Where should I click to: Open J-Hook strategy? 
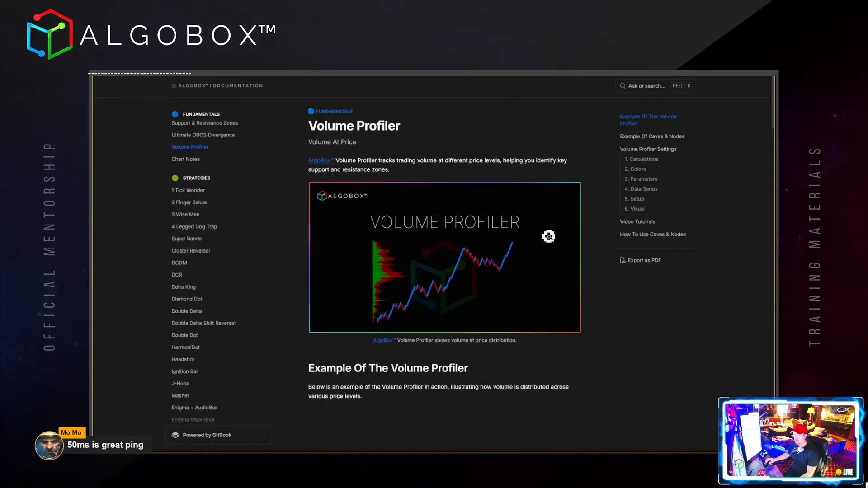pyautogui.click(x=180, y=384)
